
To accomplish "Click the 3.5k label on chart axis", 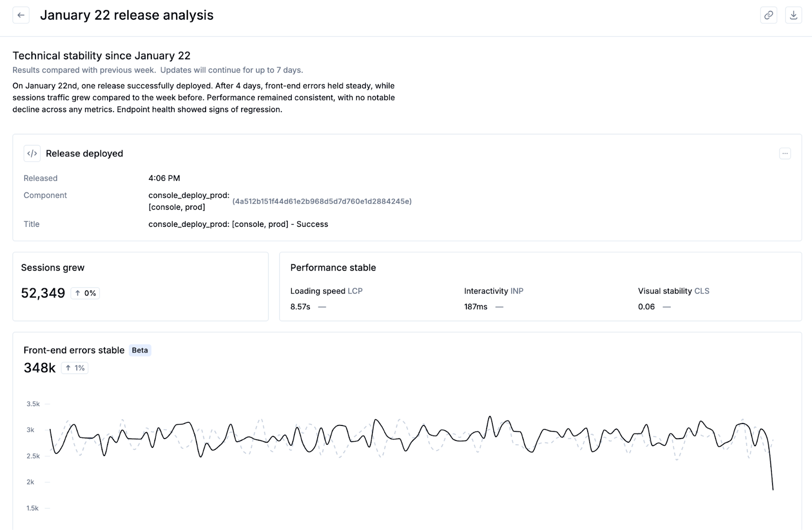I will point(33,404).
